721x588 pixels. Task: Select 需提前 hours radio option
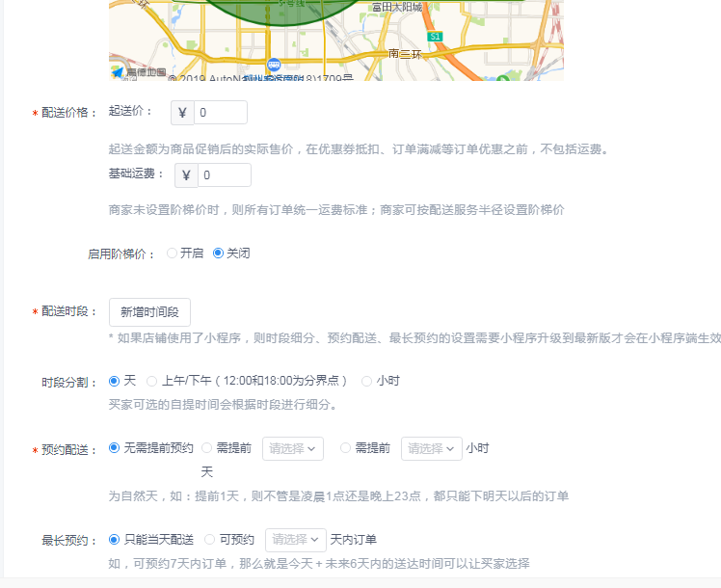(345, 448)
